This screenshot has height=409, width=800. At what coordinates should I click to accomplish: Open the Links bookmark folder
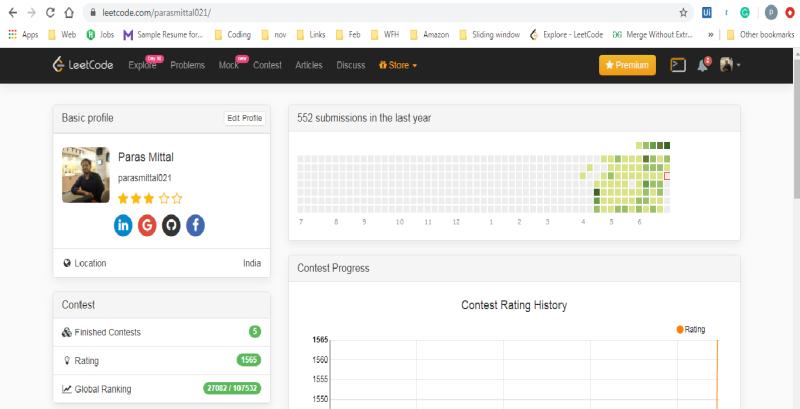tap(311, 35)
